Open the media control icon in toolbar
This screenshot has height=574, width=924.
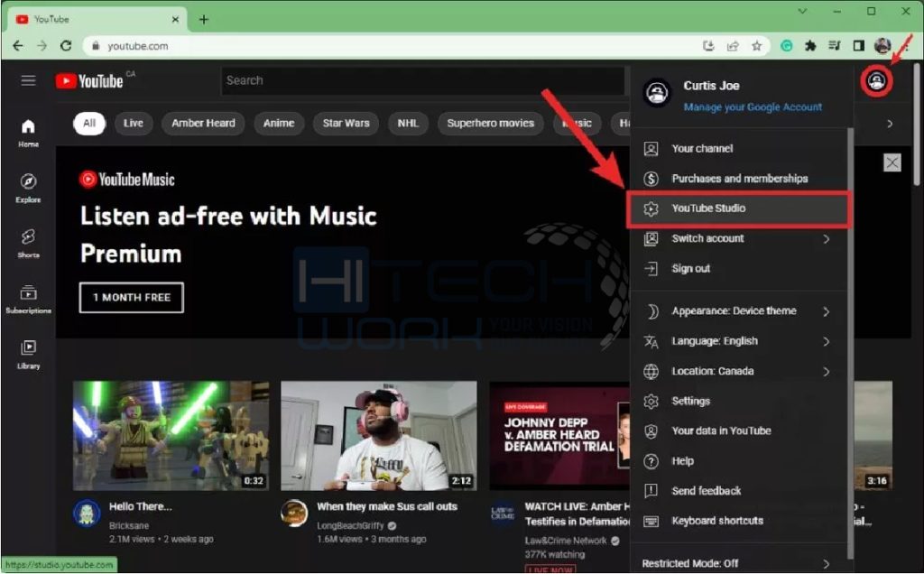point(835,45)
